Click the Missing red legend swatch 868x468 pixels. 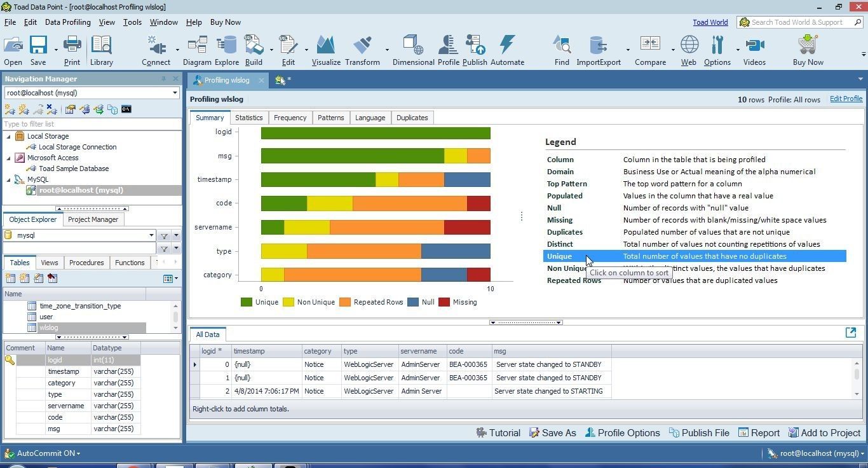tap(444, 302)
